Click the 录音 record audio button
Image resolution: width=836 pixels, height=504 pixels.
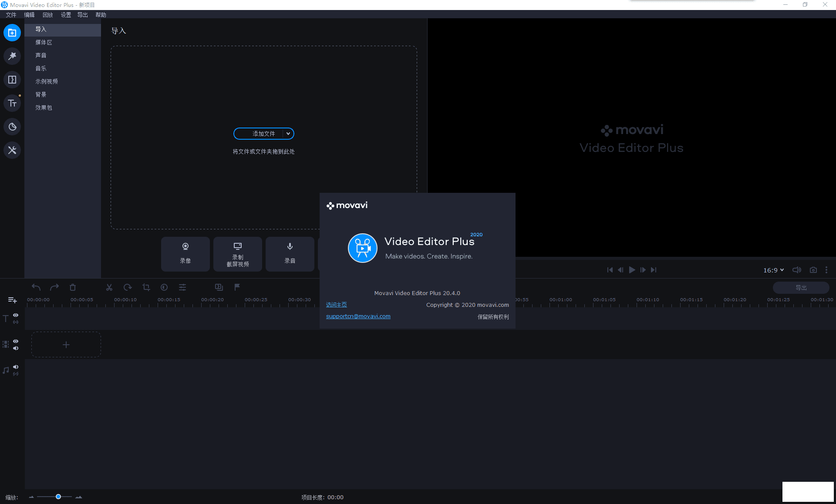(290, 254)
